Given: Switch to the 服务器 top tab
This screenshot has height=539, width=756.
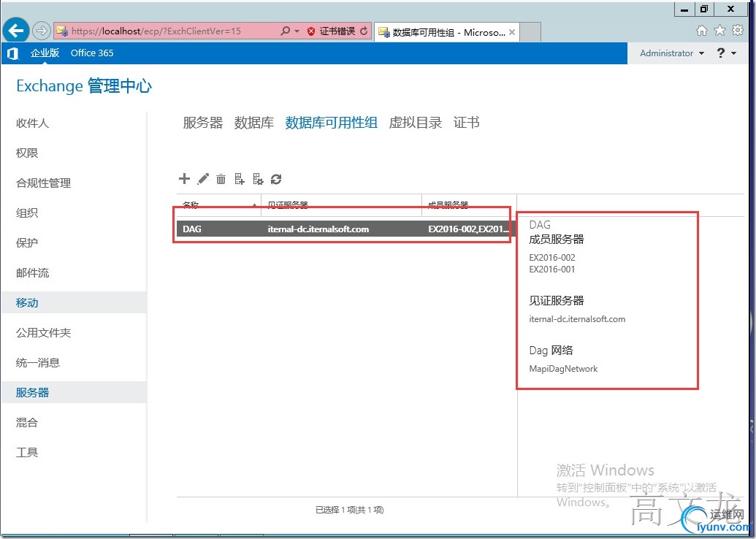Looking at the screenshot, I should click(x=203, y=123).
